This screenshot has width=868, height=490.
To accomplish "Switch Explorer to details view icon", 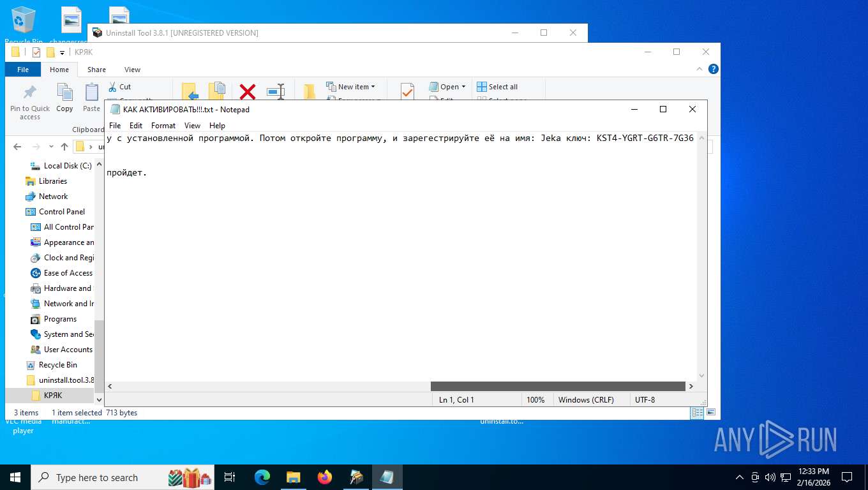I will click(x=698, y=413).
